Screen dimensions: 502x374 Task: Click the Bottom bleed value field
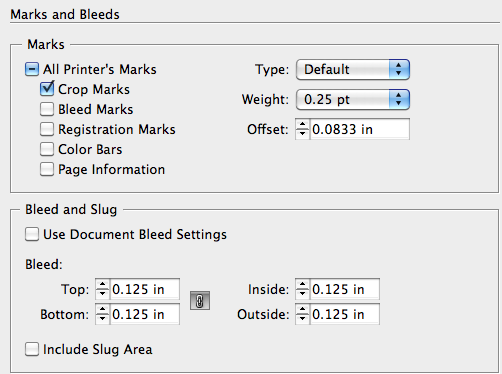pyautogui.click(x=145, y=314)
